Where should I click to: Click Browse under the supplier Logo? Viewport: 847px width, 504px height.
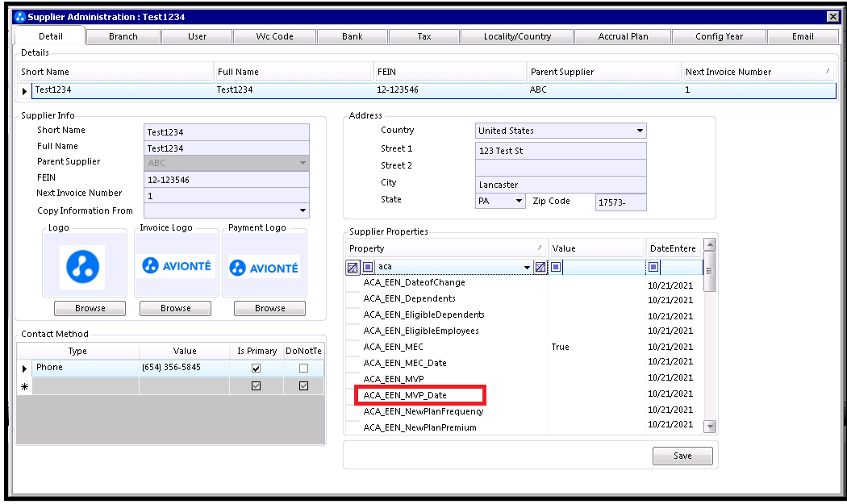click(x=90, y=308)
